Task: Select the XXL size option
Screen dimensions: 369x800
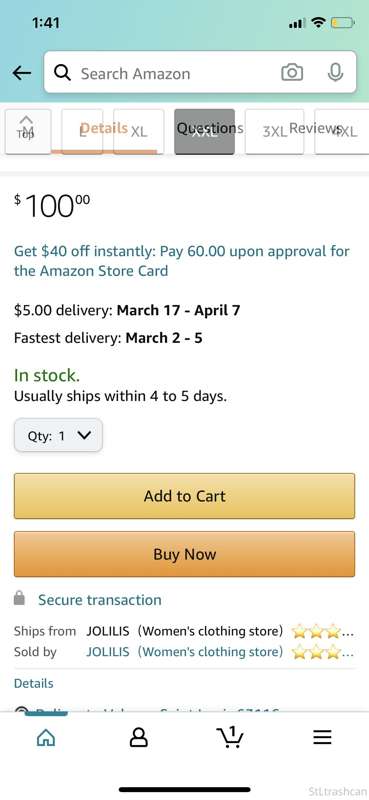Action: click(x=205, y=132)
